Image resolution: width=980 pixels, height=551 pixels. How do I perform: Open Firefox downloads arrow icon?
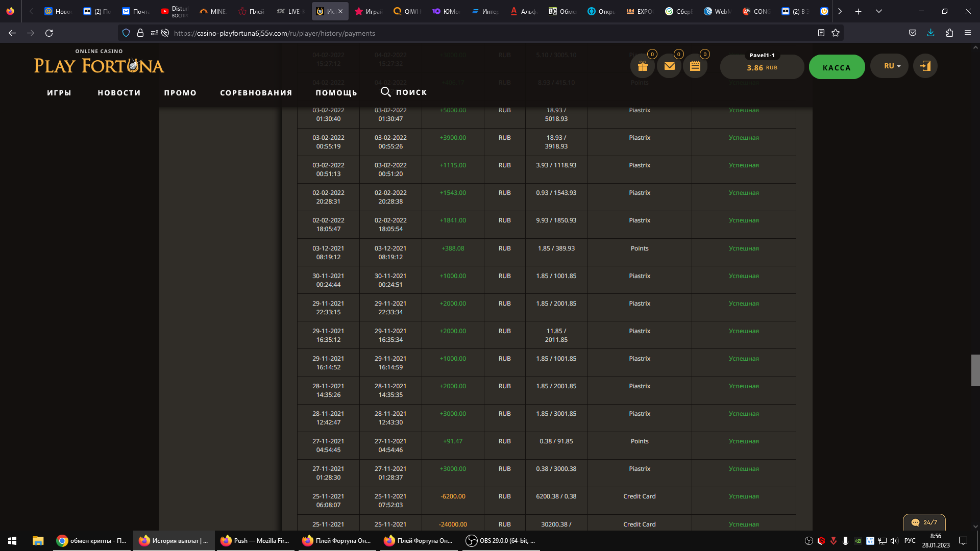click(x=930, y=33)
